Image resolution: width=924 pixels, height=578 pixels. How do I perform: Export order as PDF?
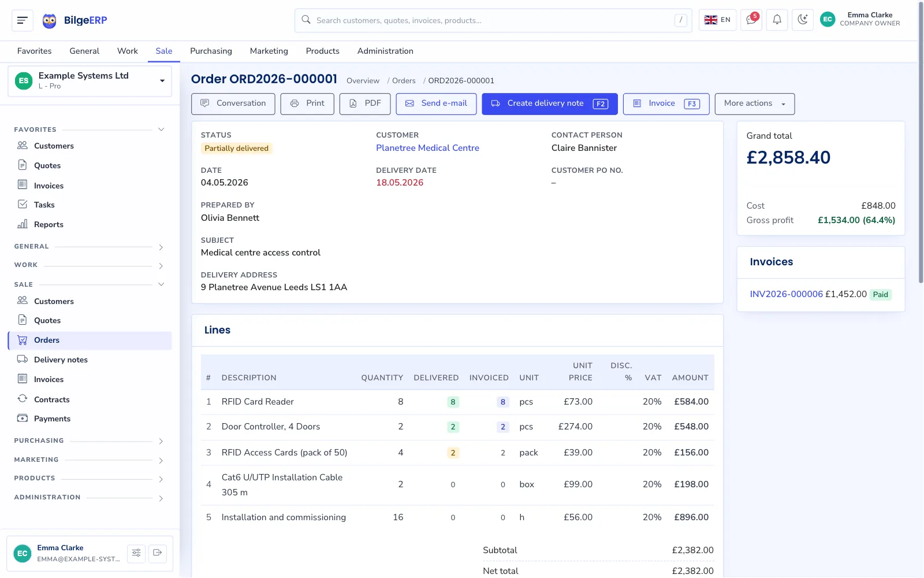(365, 104)
